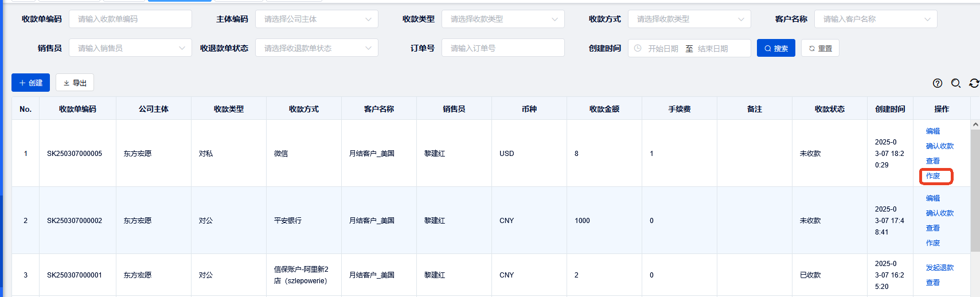The image size is (980, 297).
Task: Click the 订单号 input field
Action: (x=502, y=48)
